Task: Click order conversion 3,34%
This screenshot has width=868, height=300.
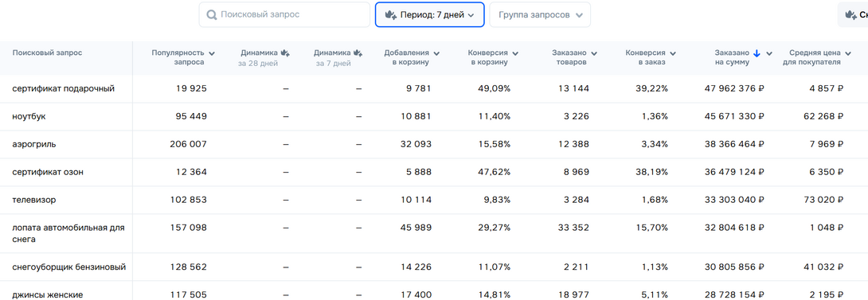Action: [654, 144]
